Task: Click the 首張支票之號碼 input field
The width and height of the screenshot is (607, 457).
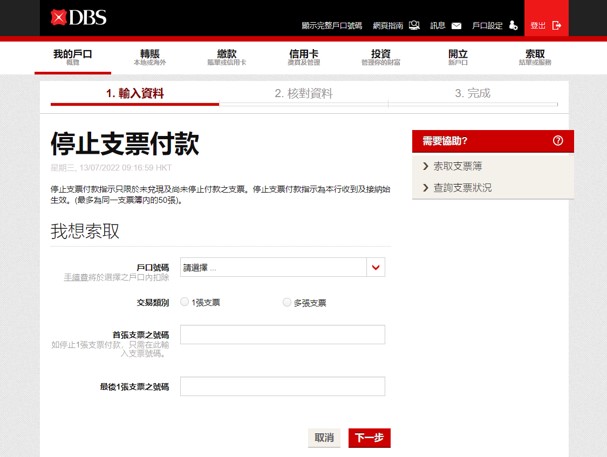Action: pyautogui.click(x=282, y=335)
